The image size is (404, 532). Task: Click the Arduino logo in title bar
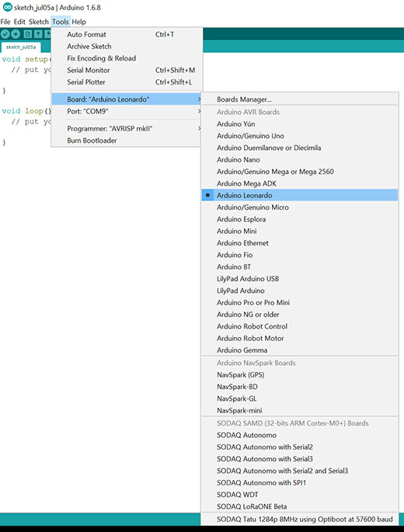[x=8, y=7]
